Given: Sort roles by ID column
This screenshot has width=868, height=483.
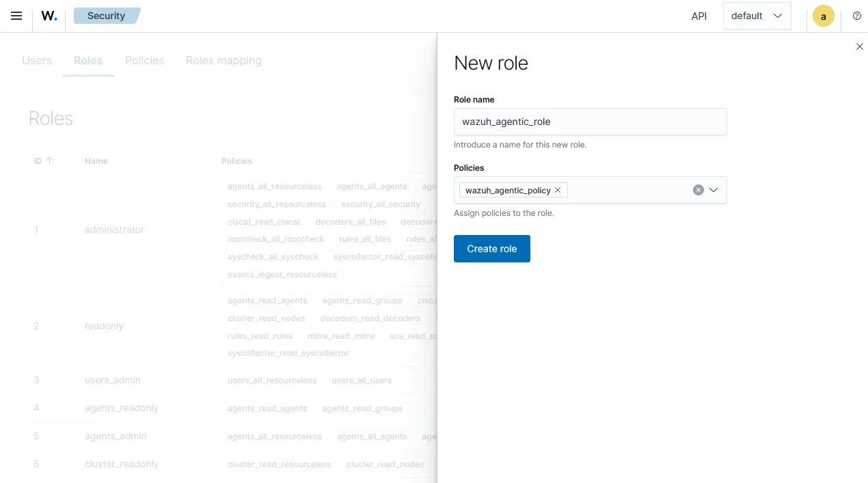Looking at the screenshot, I should [44, 161].
